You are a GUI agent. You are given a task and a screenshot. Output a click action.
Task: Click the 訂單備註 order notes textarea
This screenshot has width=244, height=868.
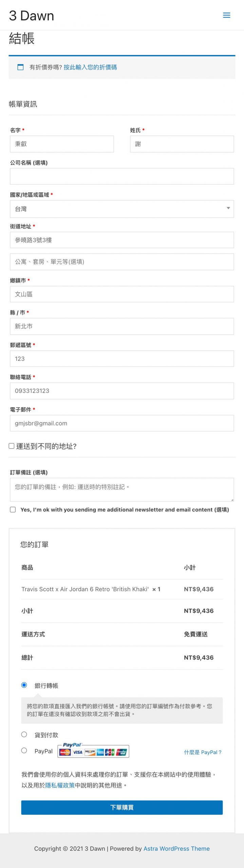tap(122, 489)
